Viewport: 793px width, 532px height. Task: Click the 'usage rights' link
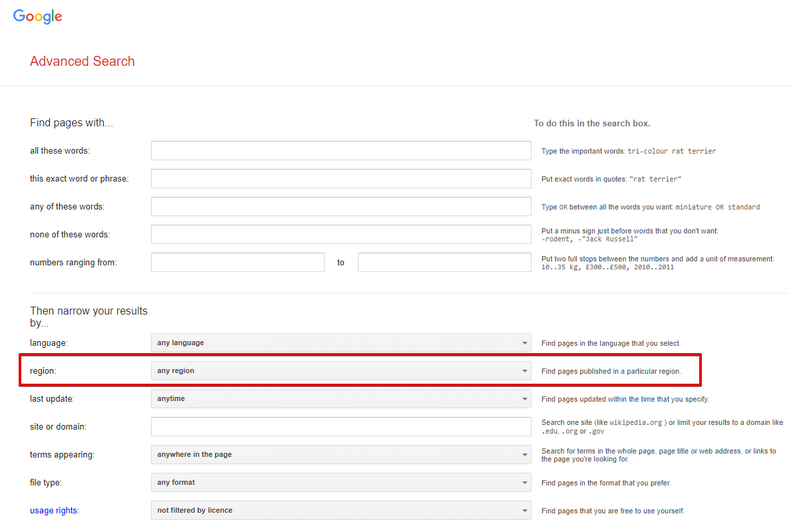coord(53,511)
